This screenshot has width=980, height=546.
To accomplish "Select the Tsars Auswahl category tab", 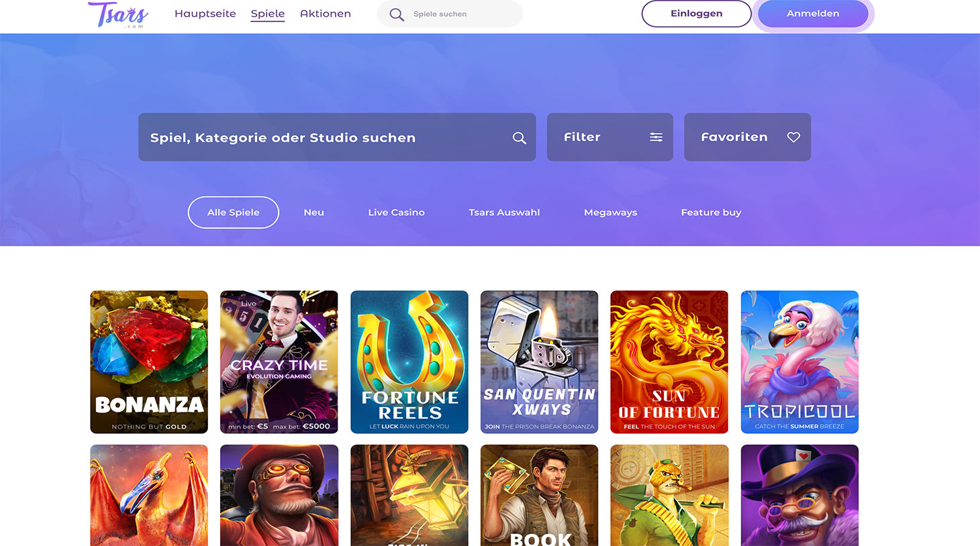I will pyautogui.click(x=504, y=212).
